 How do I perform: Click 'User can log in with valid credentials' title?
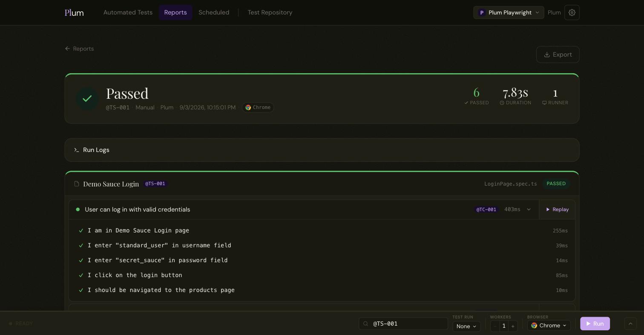138,209
